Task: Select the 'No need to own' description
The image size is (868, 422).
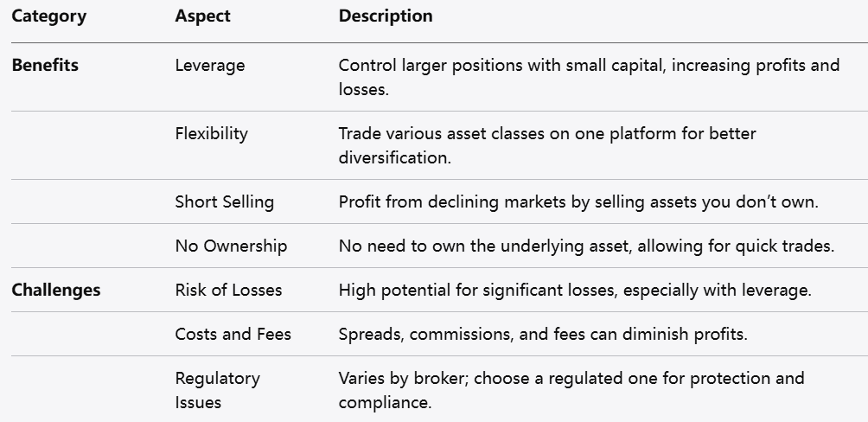Action: click(586, 246)
